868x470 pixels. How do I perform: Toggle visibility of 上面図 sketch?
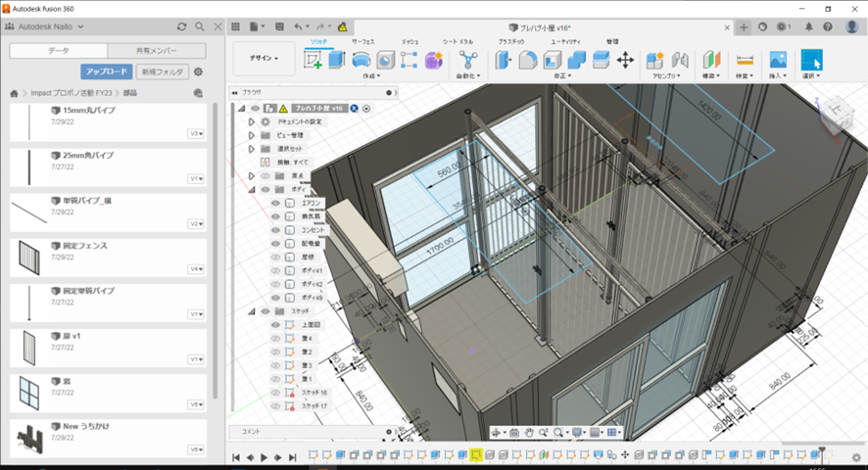(x=276, y=324)
